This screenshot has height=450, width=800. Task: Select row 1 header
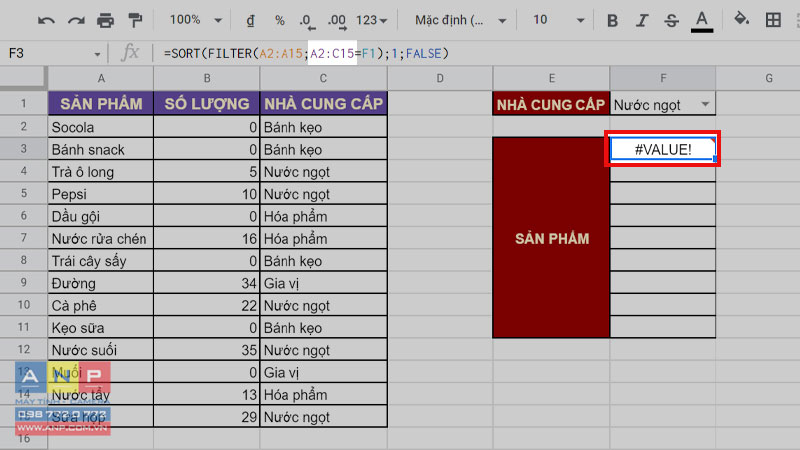click(23, 104)
